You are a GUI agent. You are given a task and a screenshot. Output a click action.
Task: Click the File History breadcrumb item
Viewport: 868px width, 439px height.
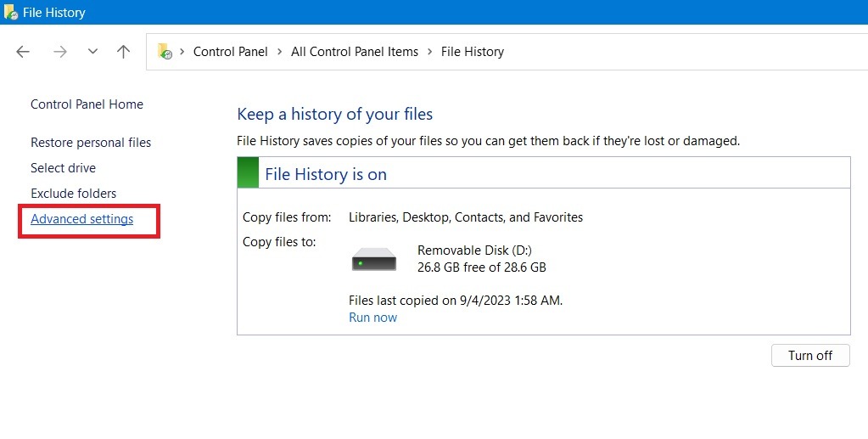coord(473,52)
